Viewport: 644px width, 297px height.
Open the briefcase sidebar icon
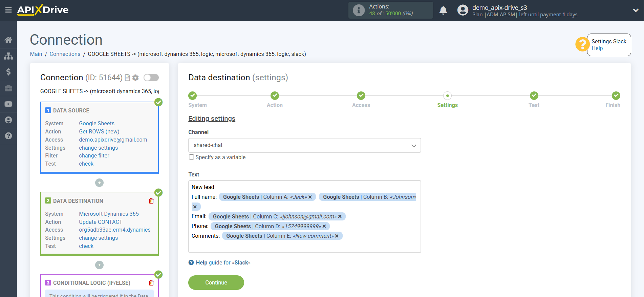[x=8, y=88]
